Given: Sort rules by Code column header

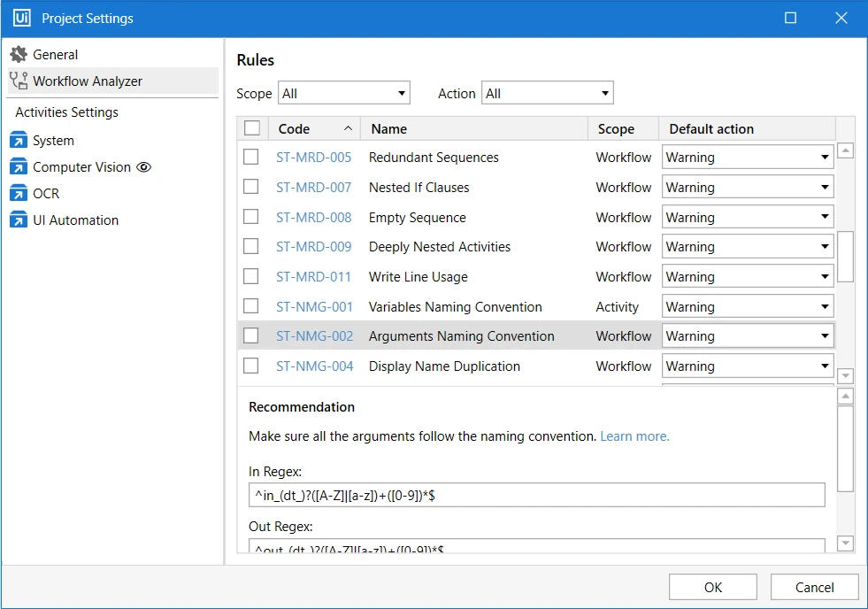Looking at the screenshot, I should (x=314, y=128).
